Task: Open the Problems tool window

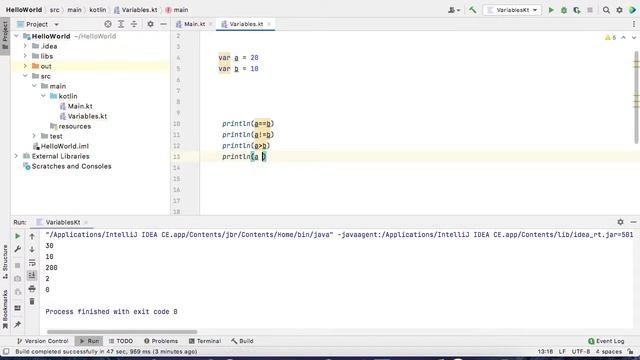Action: pyautogui.click(x=161, y=341)
